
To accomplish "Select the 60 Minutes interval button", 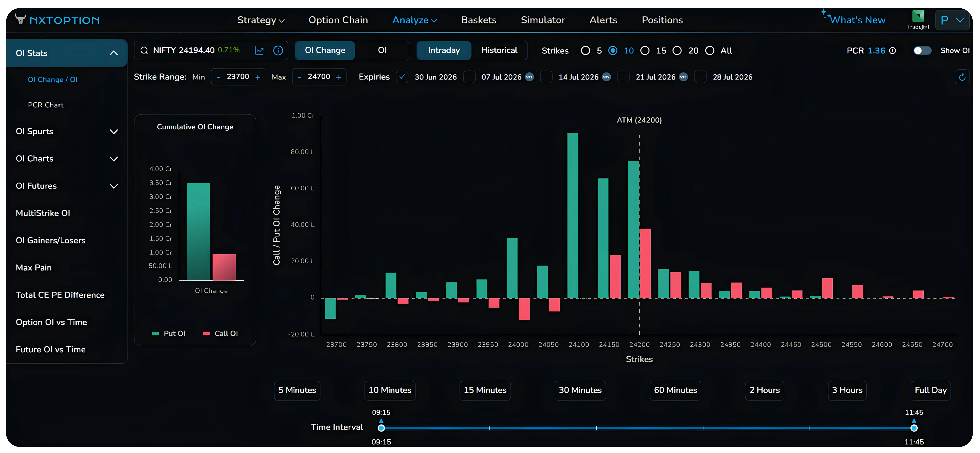I will [x=675, y=391].
